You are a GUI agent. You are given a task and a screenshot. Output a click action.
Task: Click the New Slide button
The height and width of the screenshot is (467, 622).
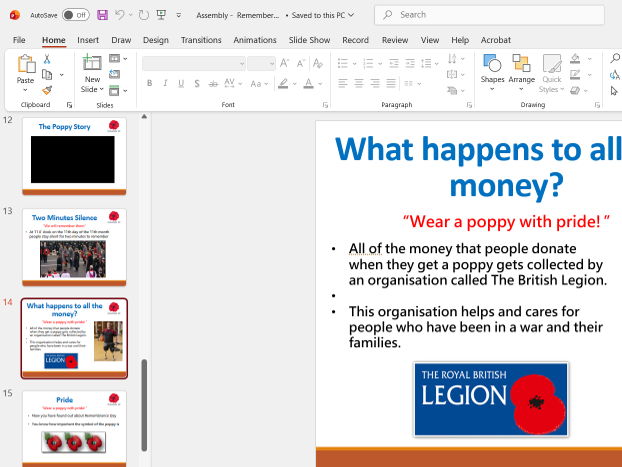pyautogui.click(x=92, y=74)
